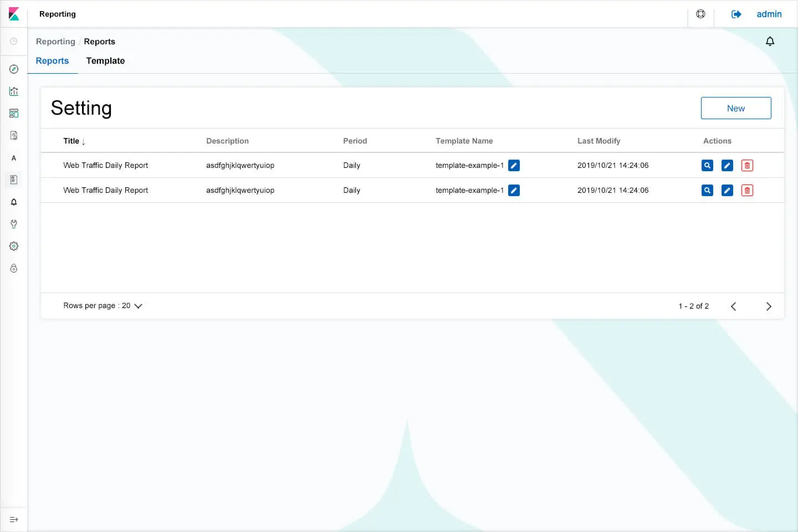Edit template name in second table row
Screen dimensions: 798x532
click(x=514, y=190)
